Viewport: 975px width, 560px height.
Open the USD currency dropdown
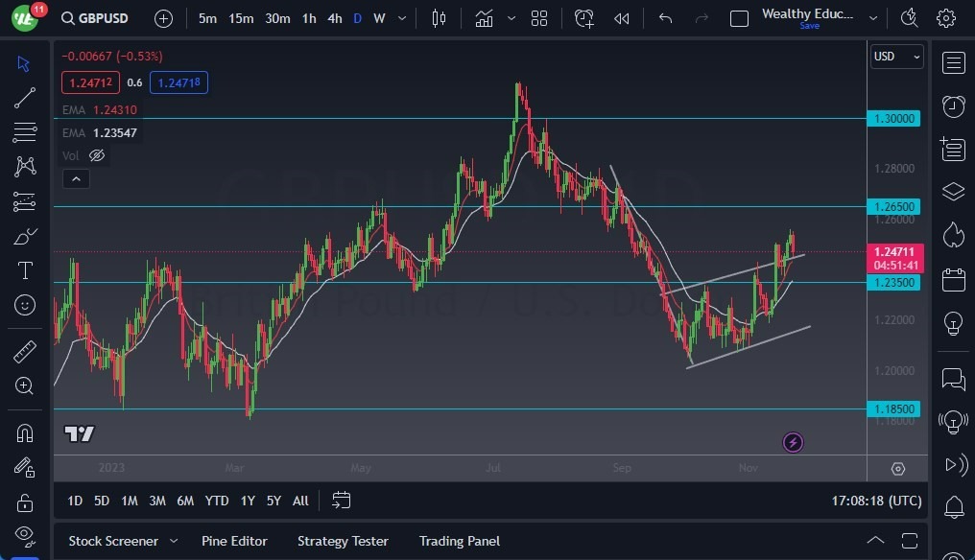896,57
